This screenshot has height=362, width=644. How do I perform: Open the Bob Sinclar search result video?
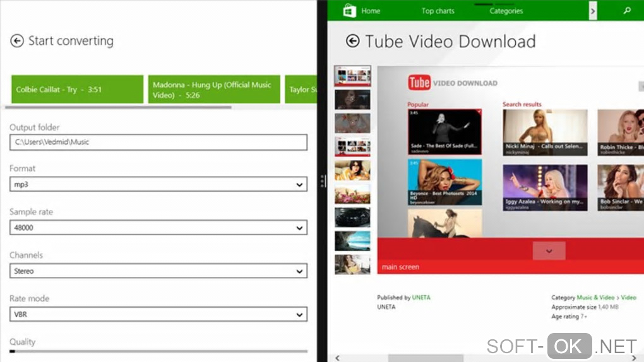coord(621,187)
